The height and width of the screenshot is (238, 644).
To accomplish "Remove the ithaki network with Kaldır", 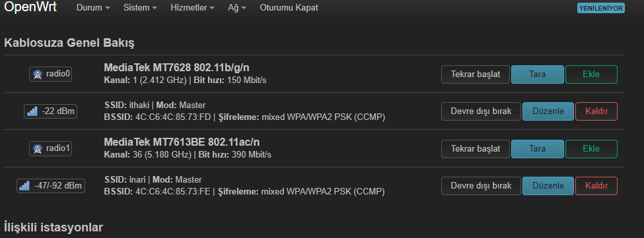I will (596, 111).
